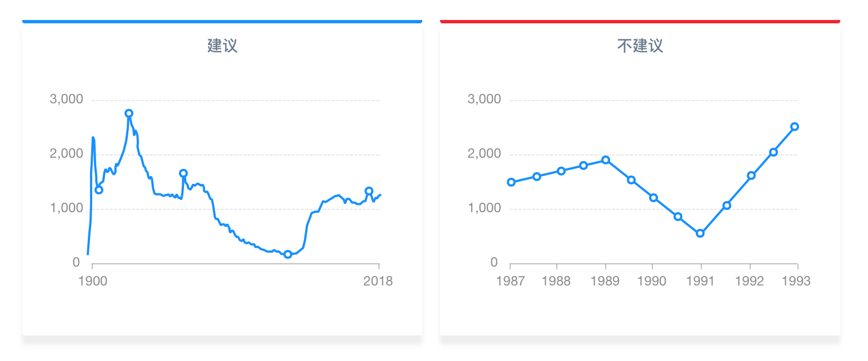The width and height of the screenshot is (868, 361).
Task: Select the 1987 starting data point
Action: coord(511,182)
